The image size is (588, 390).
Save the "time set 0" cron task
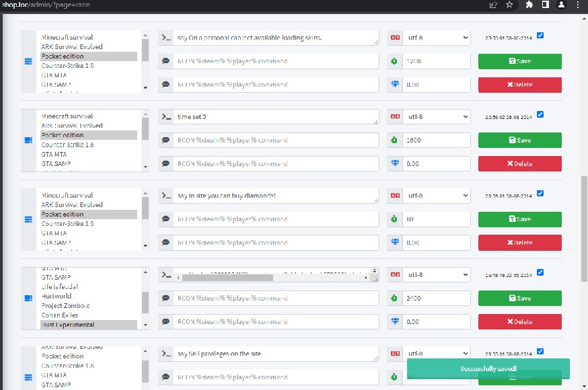pyautogui.click(x=519, y=141)
